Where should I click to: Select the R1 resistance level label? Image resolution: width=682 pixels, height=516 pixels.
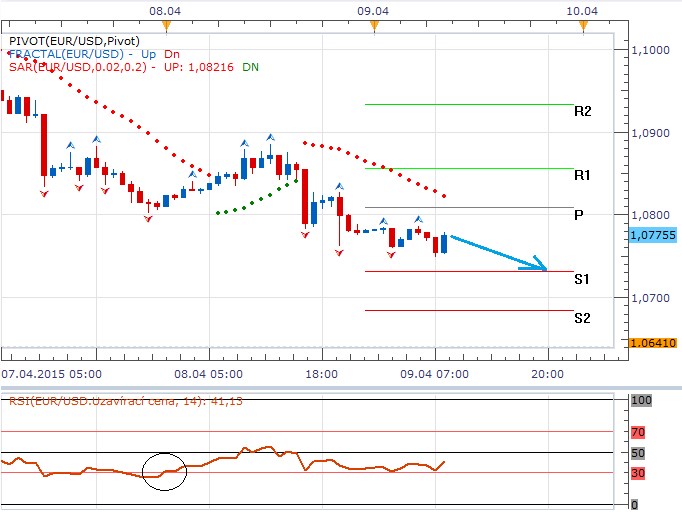click(582, 175)
